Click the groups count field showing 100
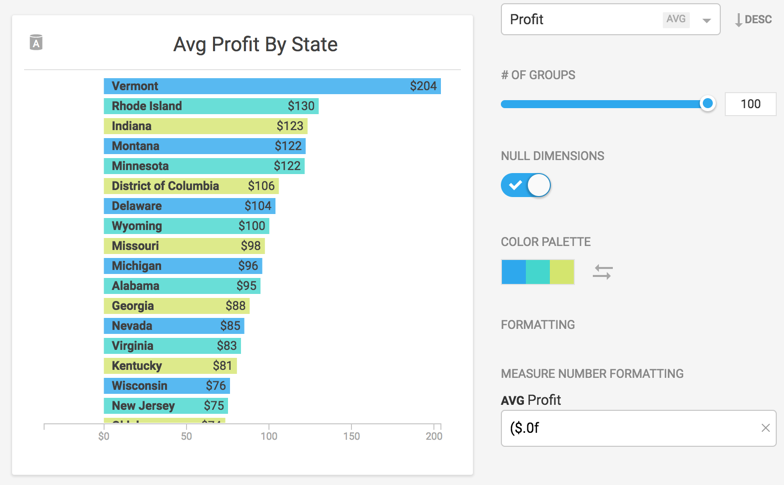Image resolution: width=784 pixels, height=485 pixels. pos(750,104)
